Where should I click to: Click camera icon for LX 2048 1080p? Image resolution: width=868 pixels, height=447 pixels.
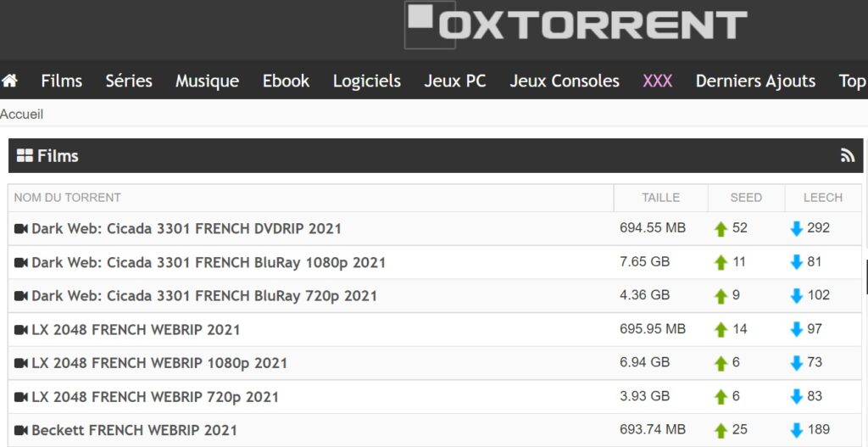[21, 363]
